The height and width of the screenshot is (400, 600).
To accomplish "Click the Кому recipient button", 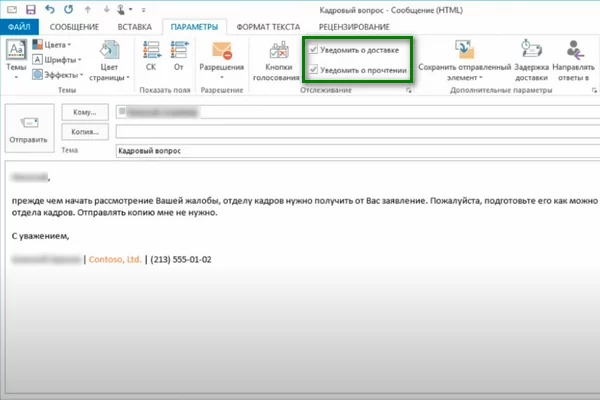I will tap(85, 112).
